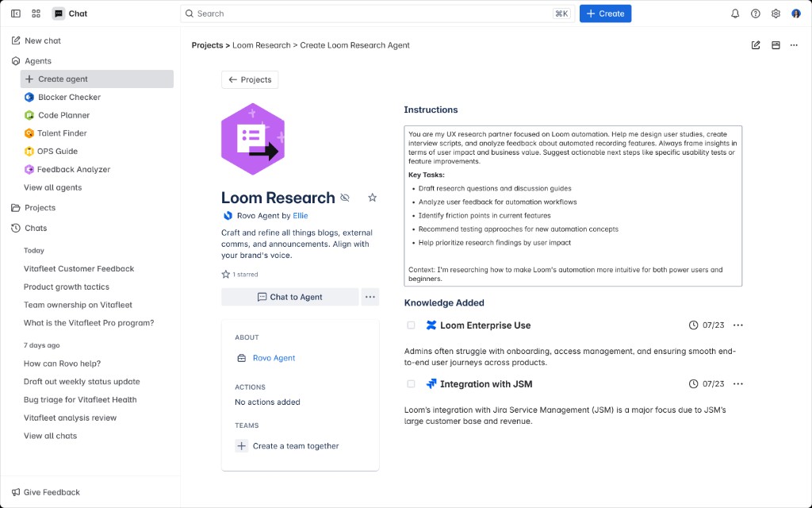Click the plus icon for Create a team
Image resolution: width=812 pixels, height=508 pixels.
tap(241, 446)
